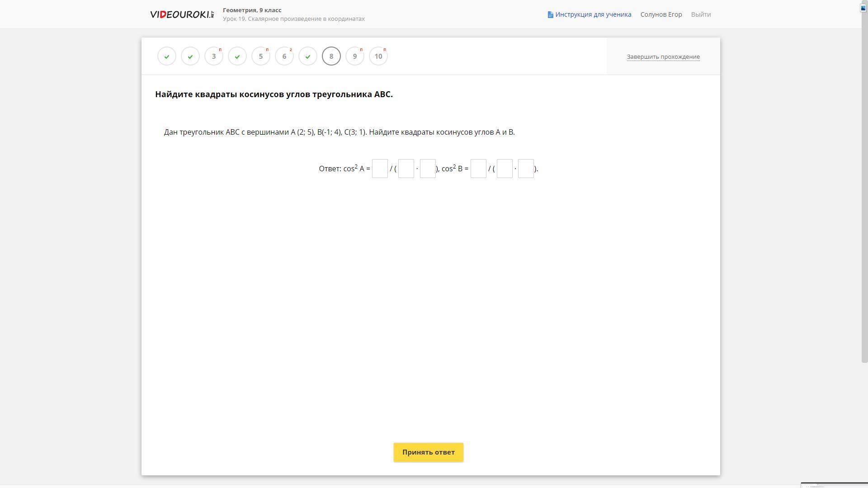Image resolution: width=868 pixels, height=488 pixels.
Task: Click the username Солунов Егор
Action: 660,14
